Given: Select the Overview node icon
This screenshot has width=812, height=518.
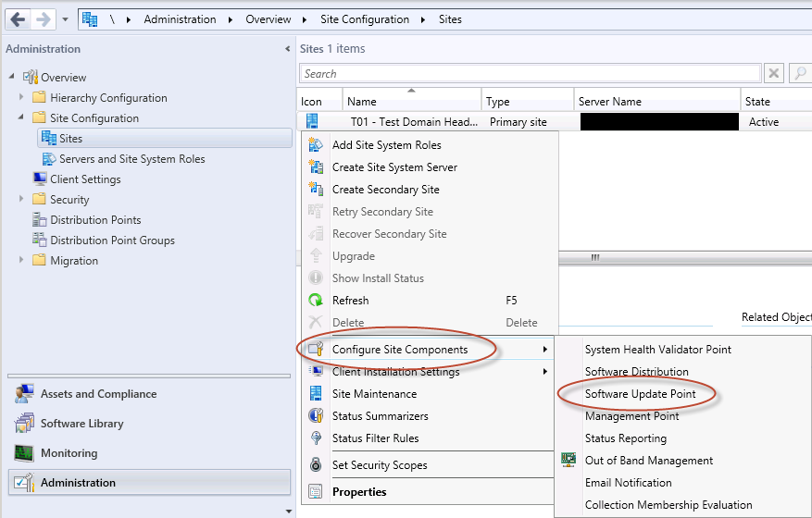Looking at the screenshot, I should (x=31, y=77).
